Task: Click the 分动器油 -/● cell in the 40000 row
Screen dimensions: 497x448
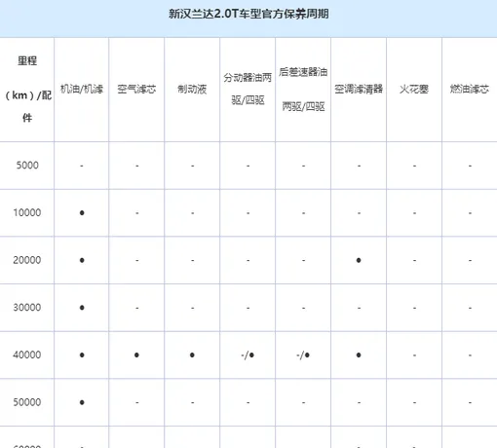Action: (248, 355)
